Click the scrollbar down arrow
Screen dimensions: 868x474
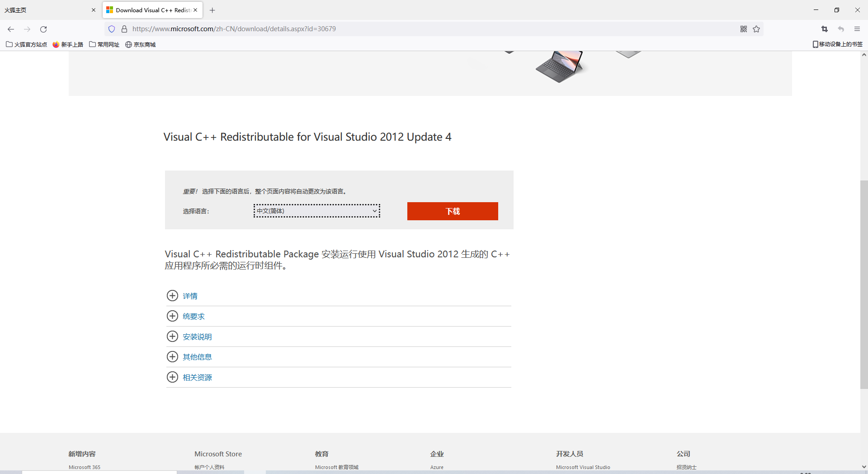(x=864, y=467)
